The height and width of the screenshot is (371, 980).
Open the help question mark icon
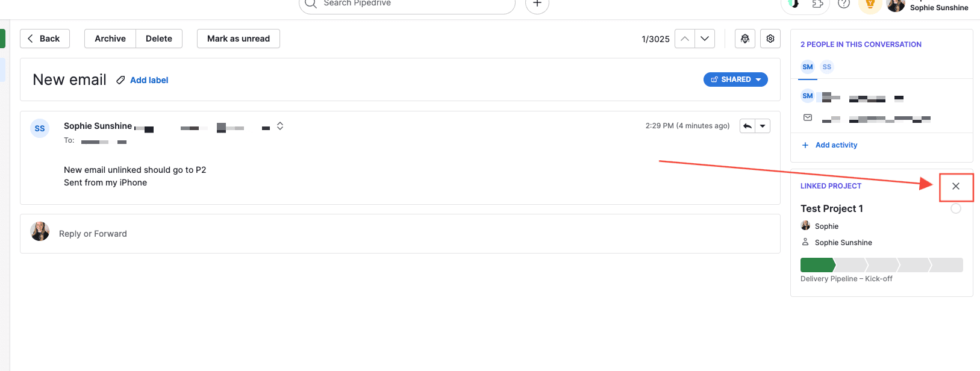tap(844, 4)
